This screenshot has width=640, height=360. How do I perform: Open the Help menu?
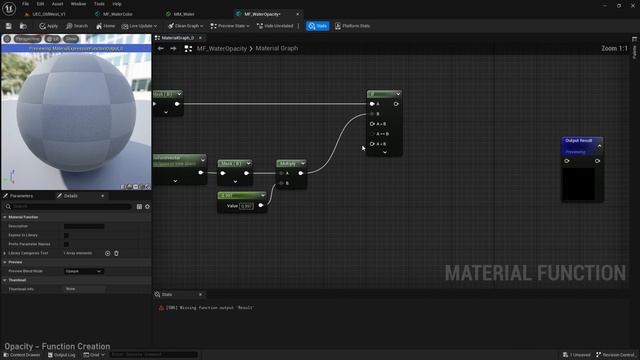pyautogui.click(x=117, y=4)
